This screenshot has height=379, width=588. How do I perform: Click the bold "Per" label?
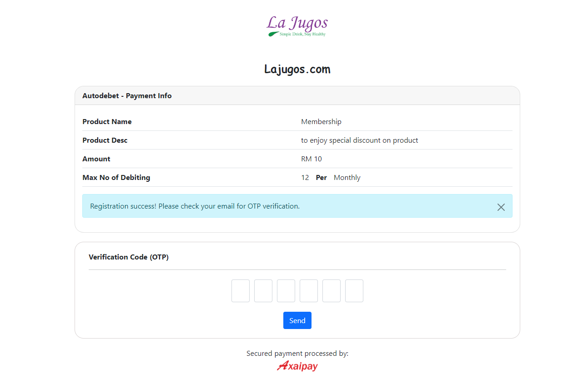point(322,178)
